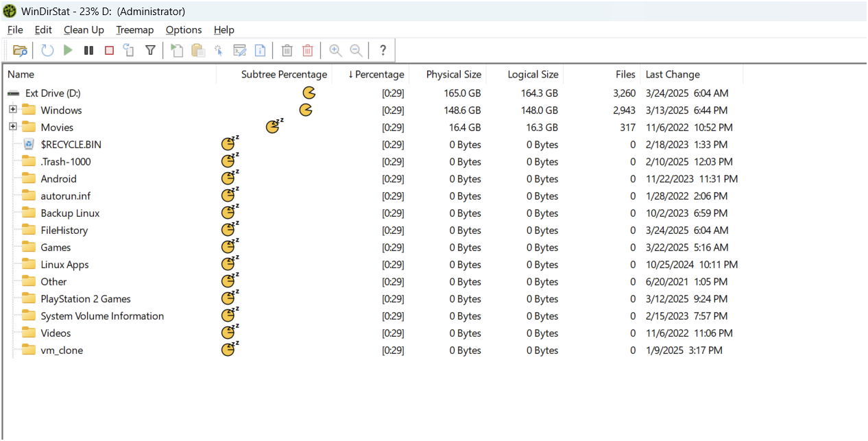Screen dimensions: 868x441
Task: Click the copy toolbar icon with green corner
Action: point(177,50)
